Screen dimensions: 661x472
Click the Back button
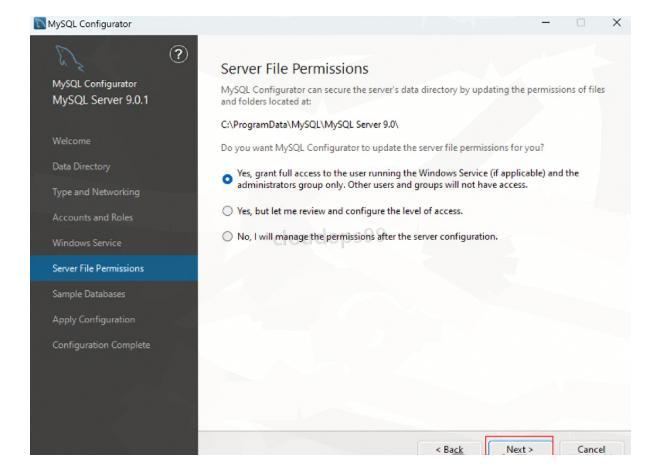point(450,450)
